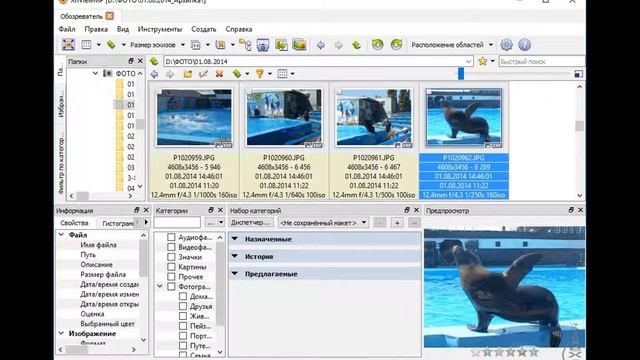Image resolution: width=640 pixels, height=360 pixels.
Task: Close the Обозреватель tab
Action: pyautogui.click(x=109, y=16)
